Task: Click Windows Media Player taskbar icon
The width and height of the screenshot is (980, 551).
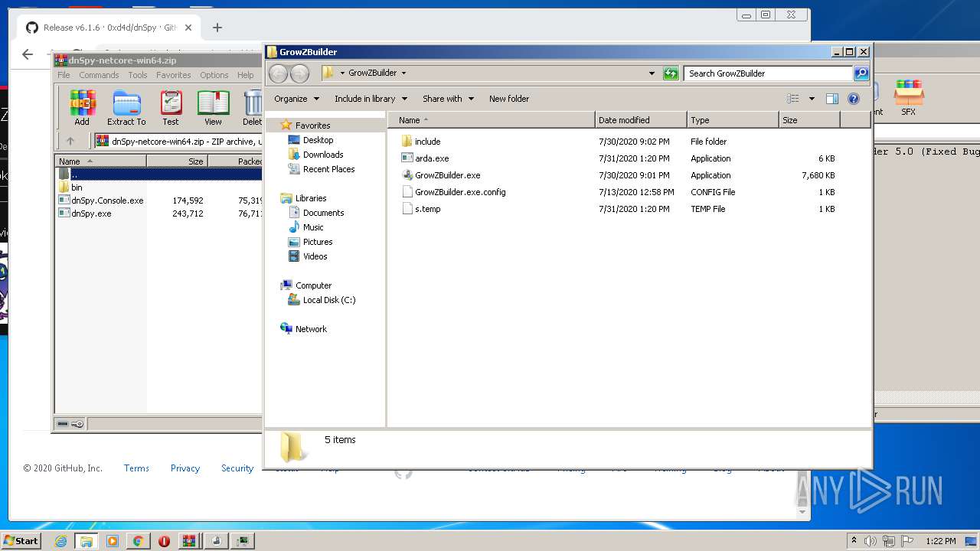Action: point(113,541)
